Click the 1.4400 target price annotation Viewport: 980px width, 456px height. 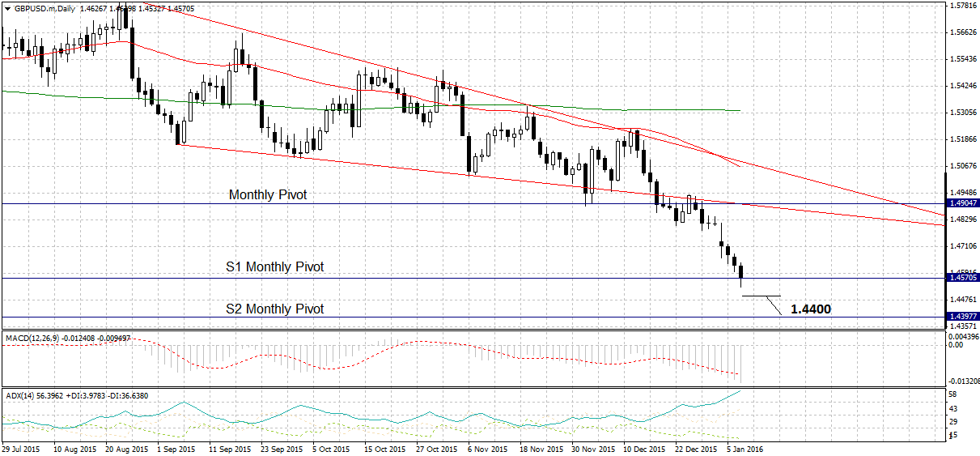[810, 309]
